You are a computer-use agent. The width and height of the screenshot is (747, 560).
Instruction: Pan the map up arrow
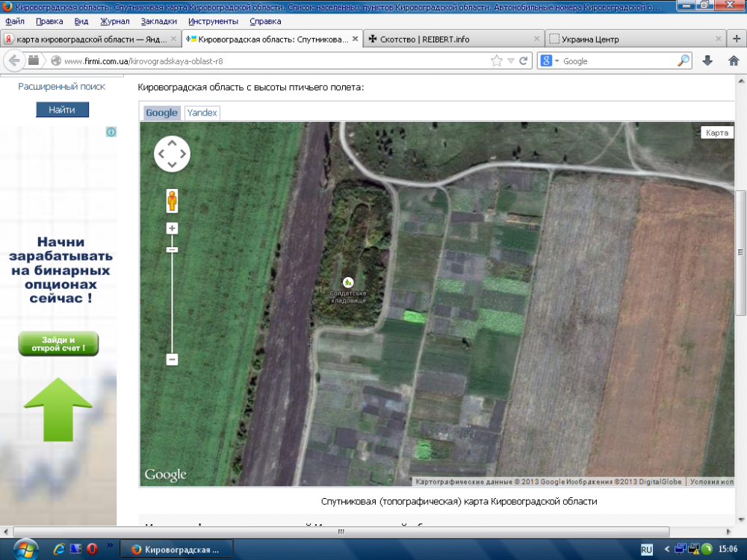click(172, 143)
